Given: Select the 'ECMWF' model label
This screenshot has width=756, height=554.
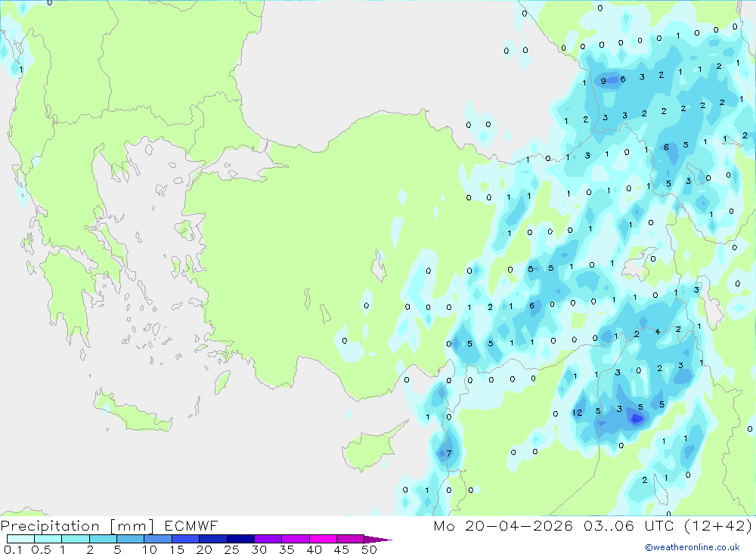Looking at the screenshot, I should tap(191, 525).
